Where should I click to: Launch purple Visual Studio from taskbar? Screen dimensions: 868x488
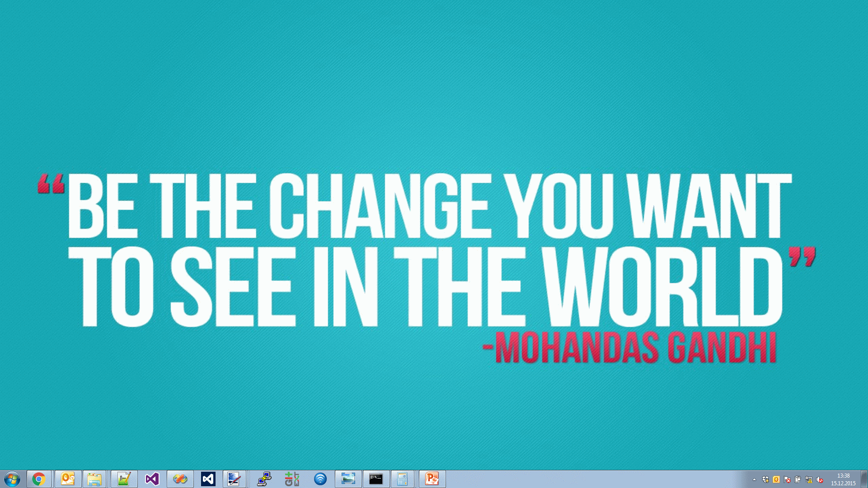click(x=152, y=479)
